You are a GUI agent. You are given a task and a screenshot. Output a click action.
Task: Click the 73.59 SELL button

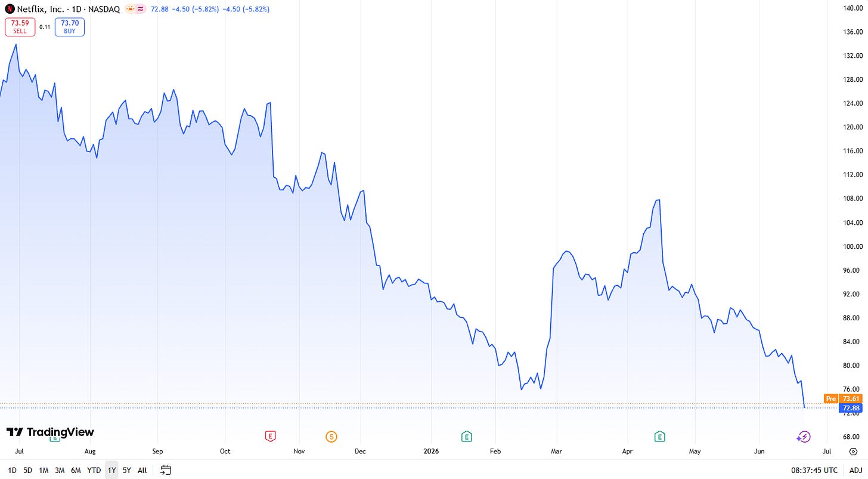point(20,27)
